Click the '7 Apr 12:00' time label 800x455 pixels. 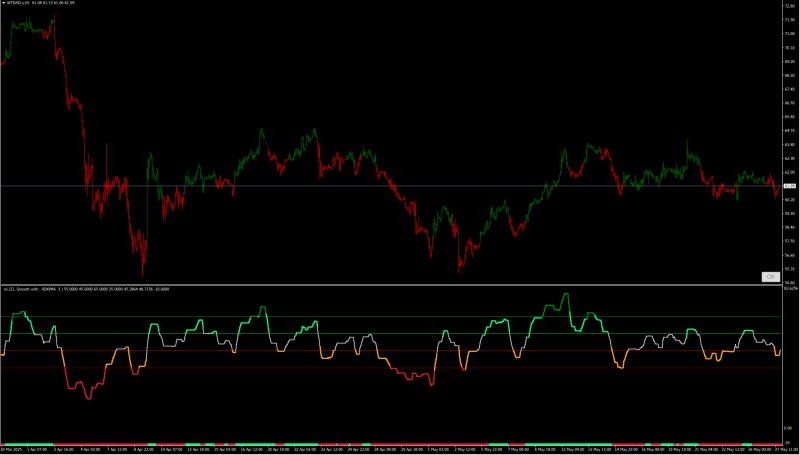[x=117, y=449]
